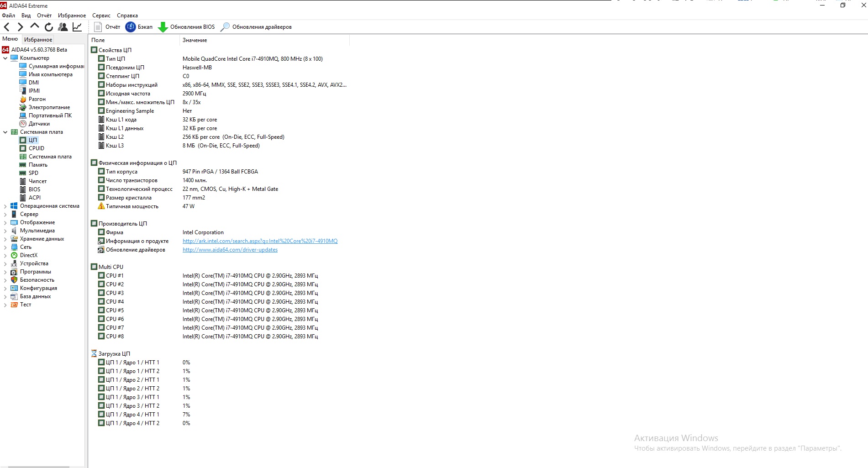Image resolution: width=868 pixels, height=468 pixels.
Task: Click the BIOS chip icon
Action: click(23, 189)
